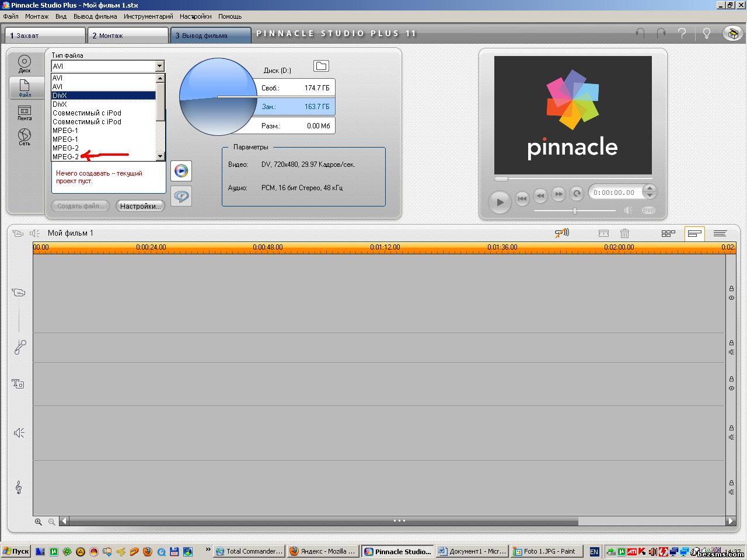Viewport: 747px width, 560px height.
Task: Click the zoom out magnifier on timeline
Action: coord(52,521)
